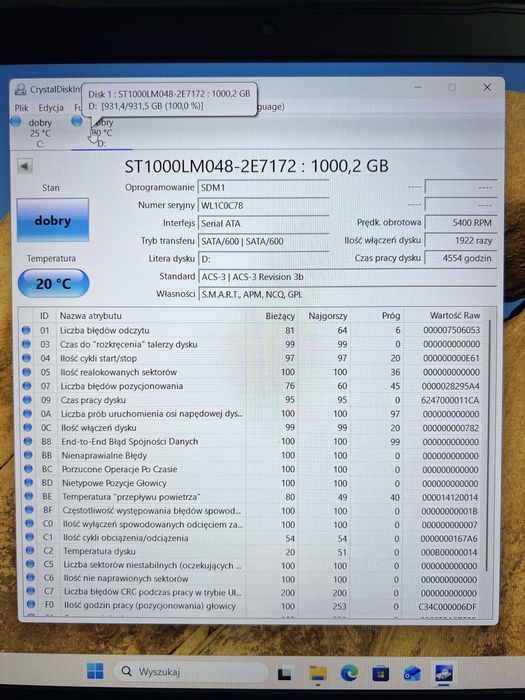The width and height of the screenshot is (525, 700).
Task: Click the Tryb transferu SATA/600 field
Action: tap(263, 241)
